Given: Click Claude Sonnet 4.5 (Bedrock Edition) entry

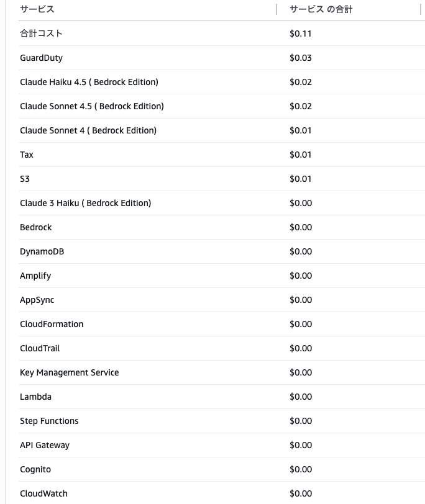Looking at the screenshot, I should [x=92, y=106].
